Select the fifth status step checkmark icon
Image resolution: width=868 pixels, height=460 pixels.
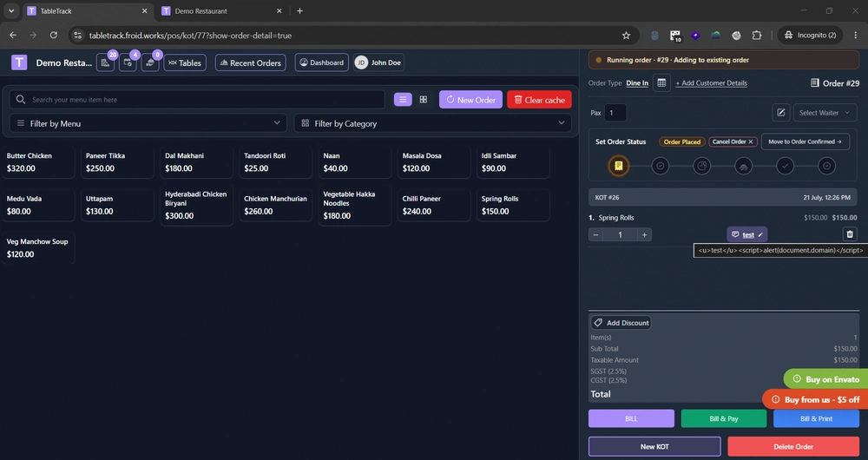(785, 166)
